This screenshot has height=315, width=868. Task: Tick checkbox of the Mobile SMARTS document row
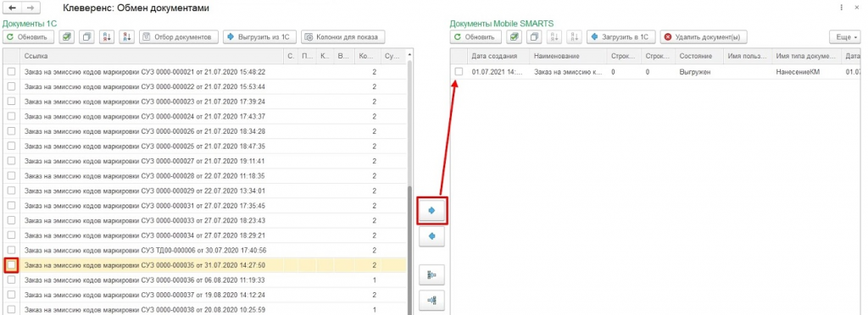(459, 72)
